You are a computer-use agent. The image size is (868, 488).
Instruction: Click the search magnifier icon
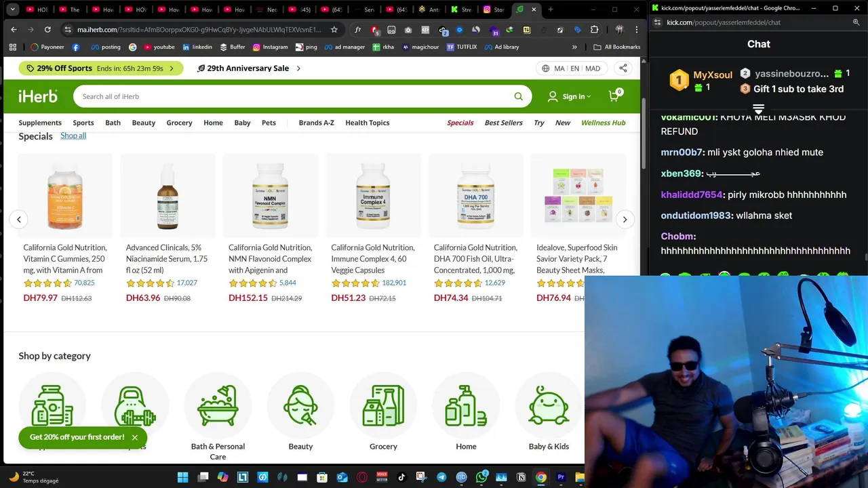tap(518, 96)
